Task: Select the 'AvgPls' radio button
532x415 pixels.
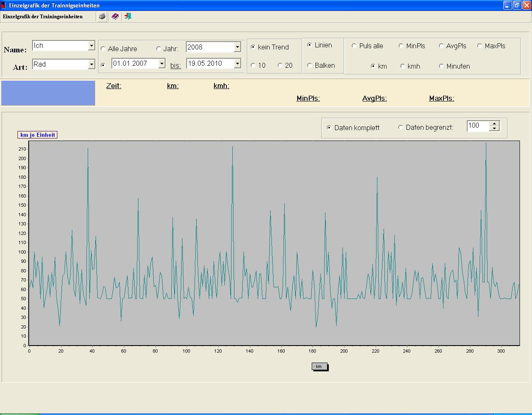Action: point(441,46)
